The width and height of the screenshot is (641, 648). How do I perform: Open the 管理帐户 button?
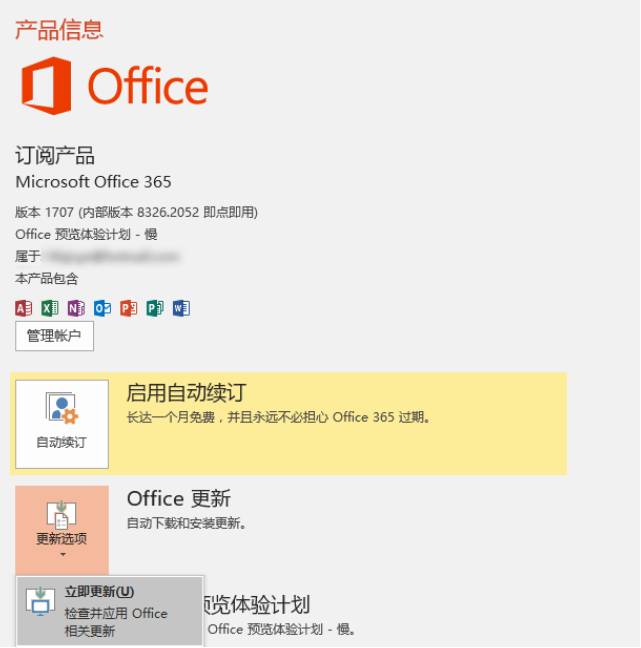(x=55, y=336)
